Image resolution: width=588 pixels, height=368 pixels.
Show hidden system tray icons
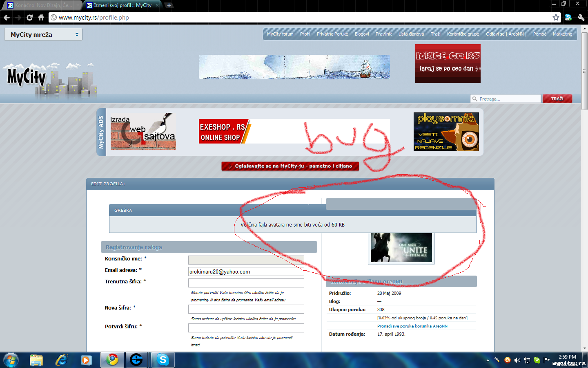[488, 360]
